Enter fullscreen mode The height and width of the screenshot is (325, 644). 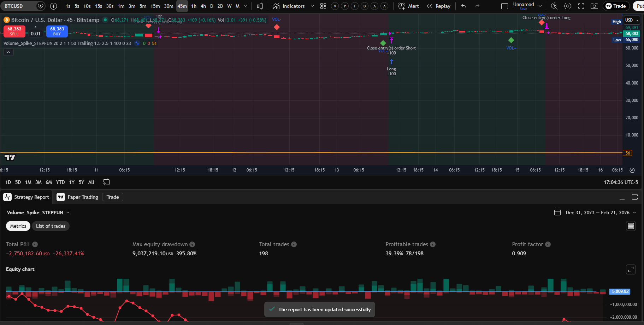coord(581,6)
